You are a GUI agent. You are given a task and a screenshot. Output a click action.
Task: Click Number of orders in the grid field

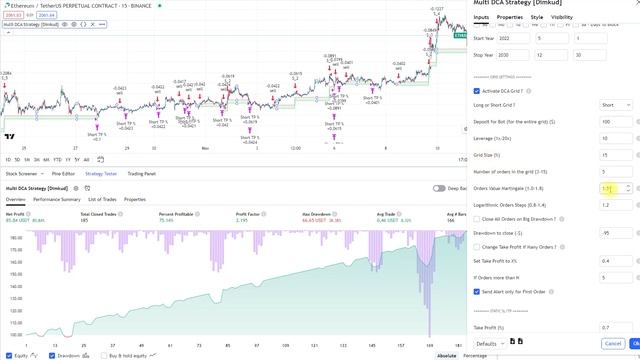pos(616,172)
